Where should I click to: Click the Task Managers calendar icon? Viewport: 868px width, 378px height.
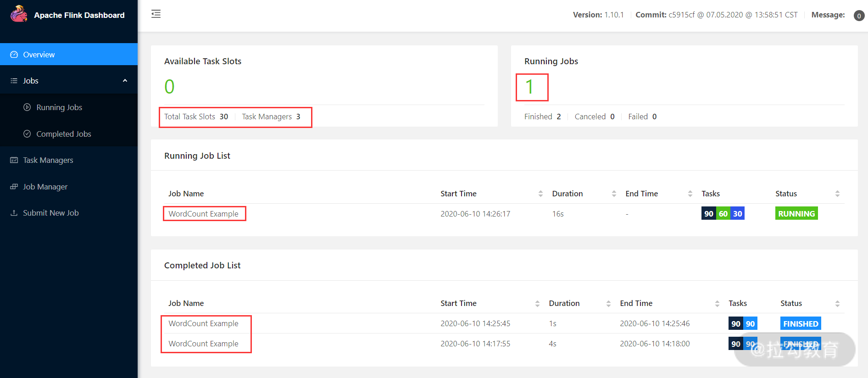(14, 160)
